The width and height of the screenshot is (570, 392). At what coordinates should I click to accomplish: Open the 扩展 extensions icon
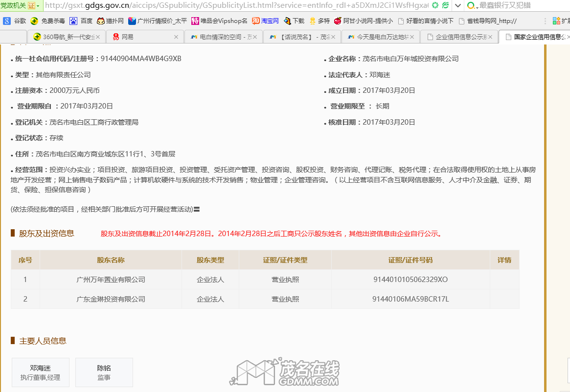pyautogui.click(x=556, y=21)
